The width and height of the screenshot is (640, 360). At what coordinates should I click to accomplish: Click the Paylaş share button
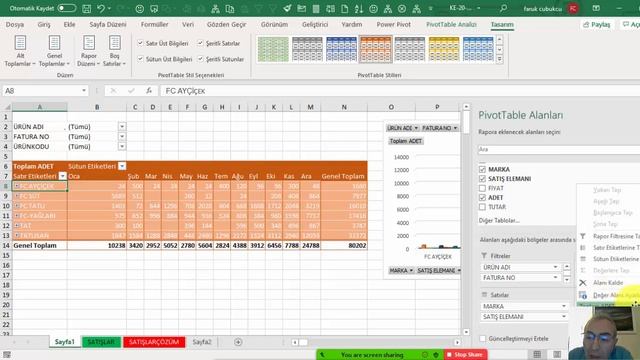click(x=597, y=24)
